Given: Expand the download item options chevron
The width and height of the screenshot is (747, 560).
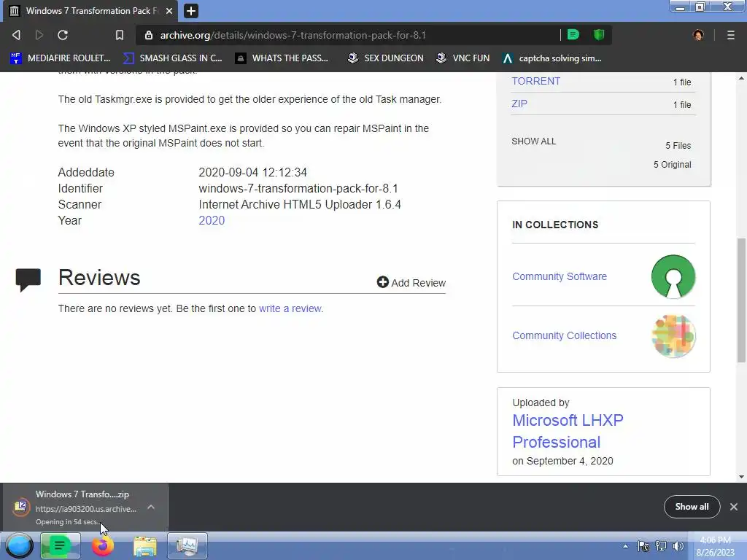Looking at the screenshot, I should (x=151, y=507).
